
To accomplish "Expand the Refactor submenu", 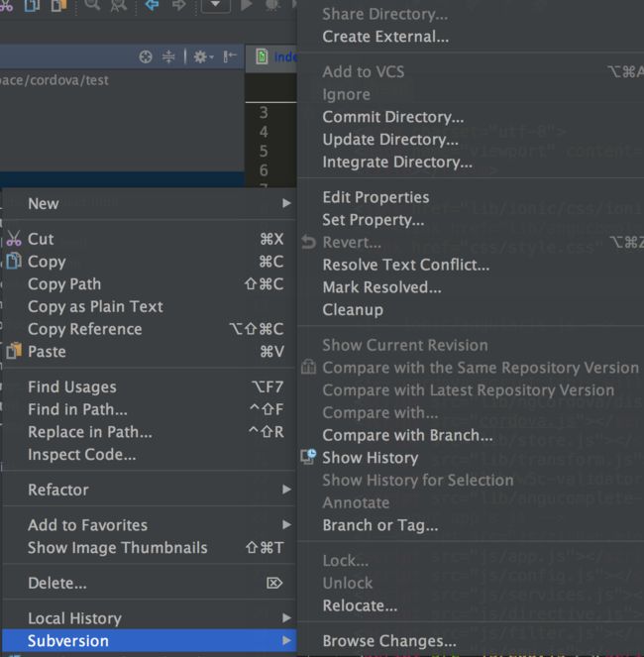I will coord(150,490).
